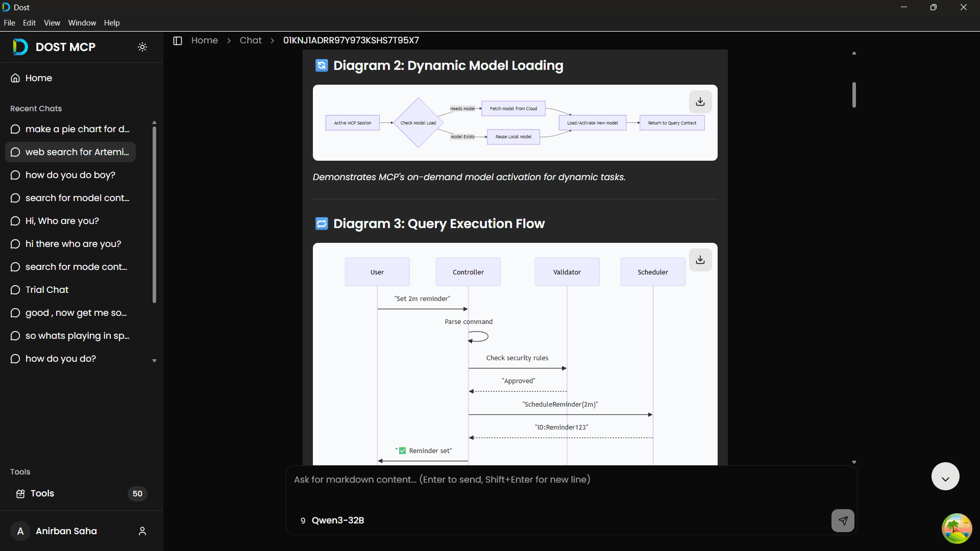Click the chat content scrollbar thumb
The height and width of the screenshot is (551, 980).
click(854, 95)
